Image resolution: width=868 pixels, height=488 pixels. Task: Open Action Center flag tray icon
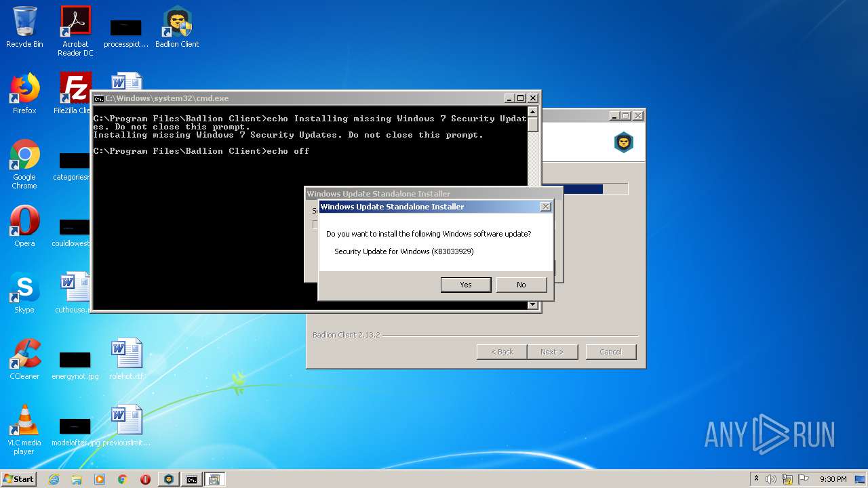point(804,479)
